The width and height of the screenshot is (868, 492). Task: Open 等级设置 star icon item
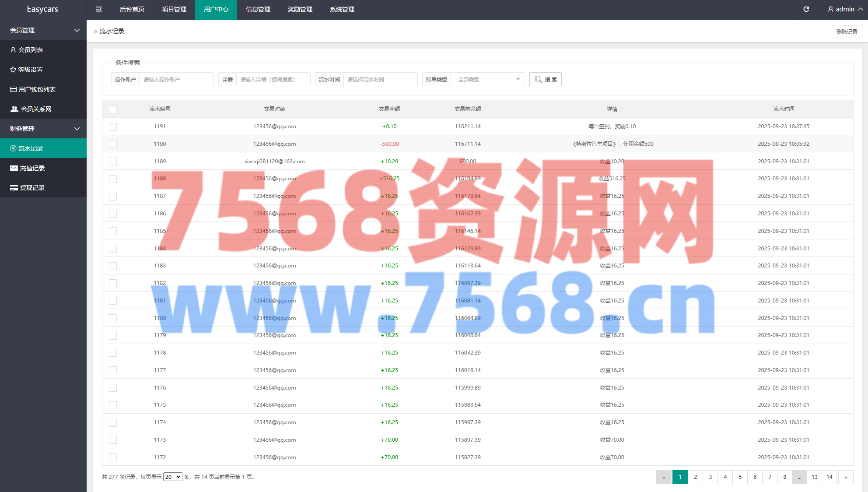pos(13,70)
